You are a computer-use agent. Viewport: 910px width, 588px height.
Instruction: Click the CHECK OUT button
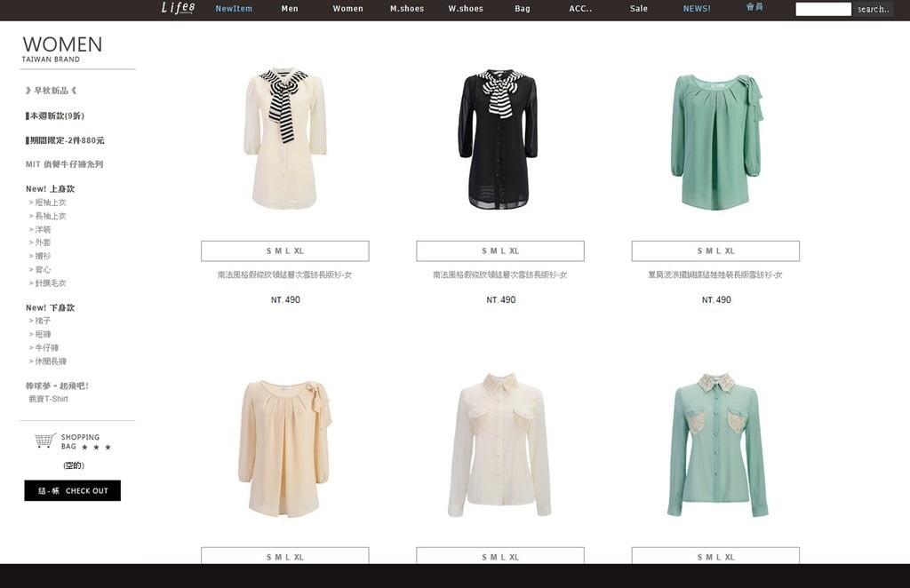(x=72, y=490)
